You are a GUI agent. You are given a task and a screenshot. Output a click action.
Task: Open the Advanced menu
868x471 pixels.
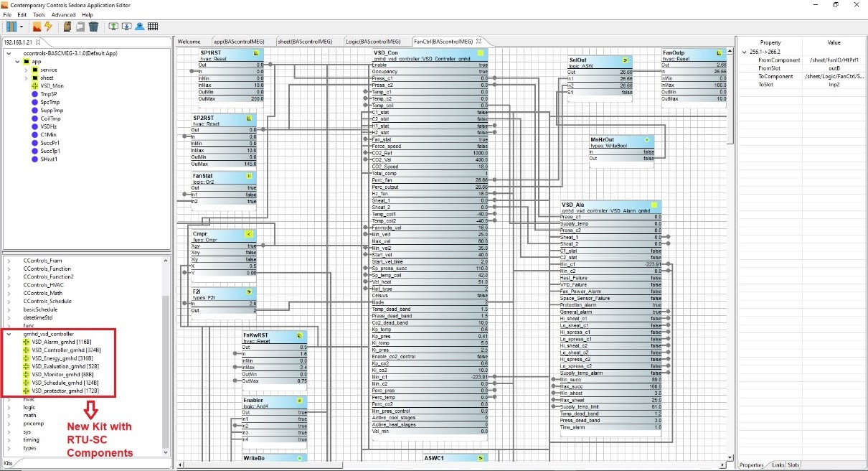pos(63,14)
